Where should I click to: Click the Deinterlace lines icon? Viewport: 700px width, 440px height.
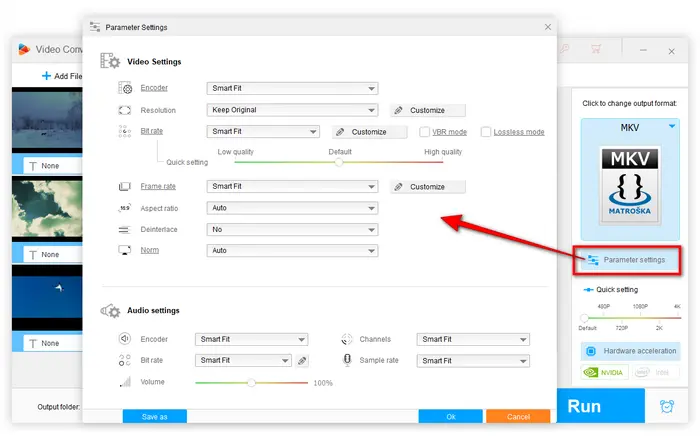tap(124, 229)
